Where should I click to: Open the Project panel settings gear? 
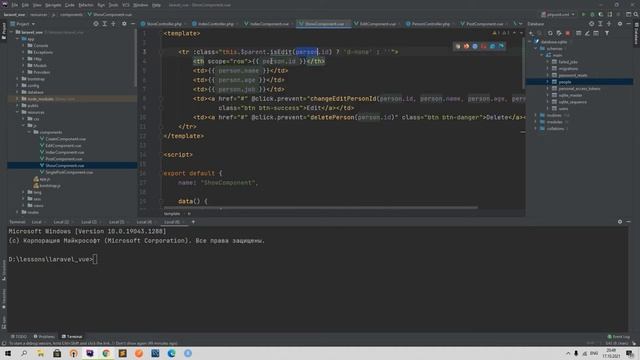click(124, 24)
